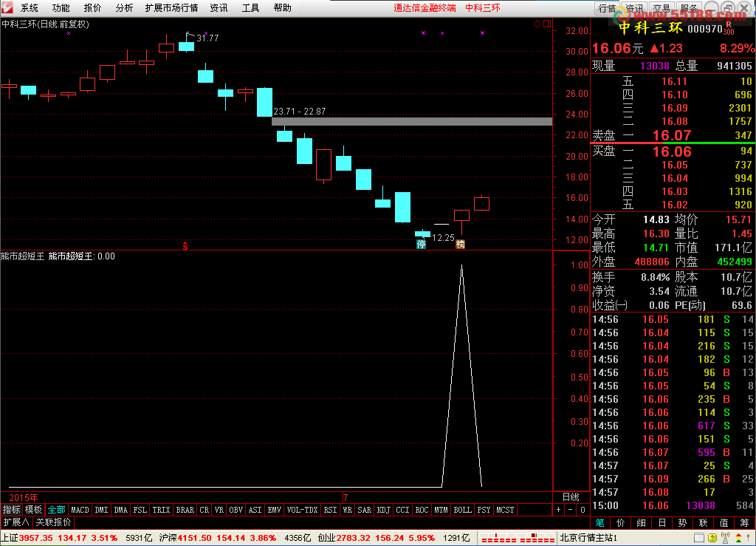This screenshot has width=756, height=546.
Task: Switch to the ROC indicator
Action: click(422, 509)
